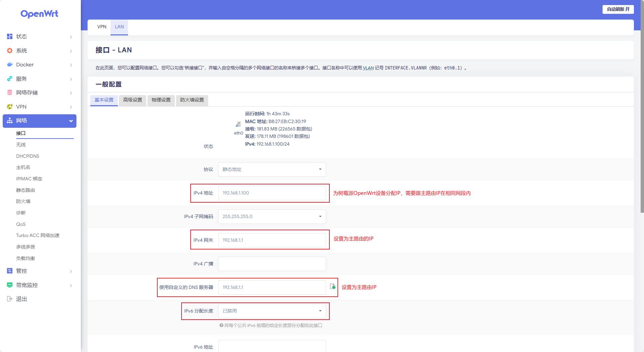Open the IPv6 assignment length dropdown

click(272, 311)
